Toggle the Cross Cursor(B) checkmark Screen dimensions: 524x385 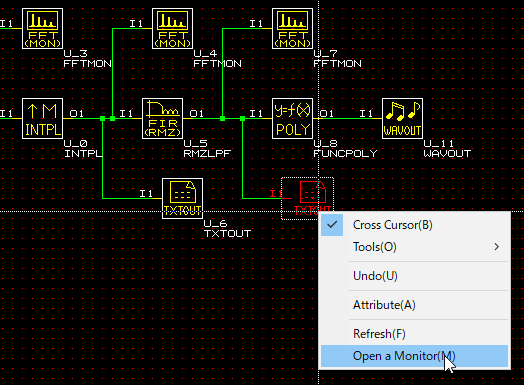(332, 225)
